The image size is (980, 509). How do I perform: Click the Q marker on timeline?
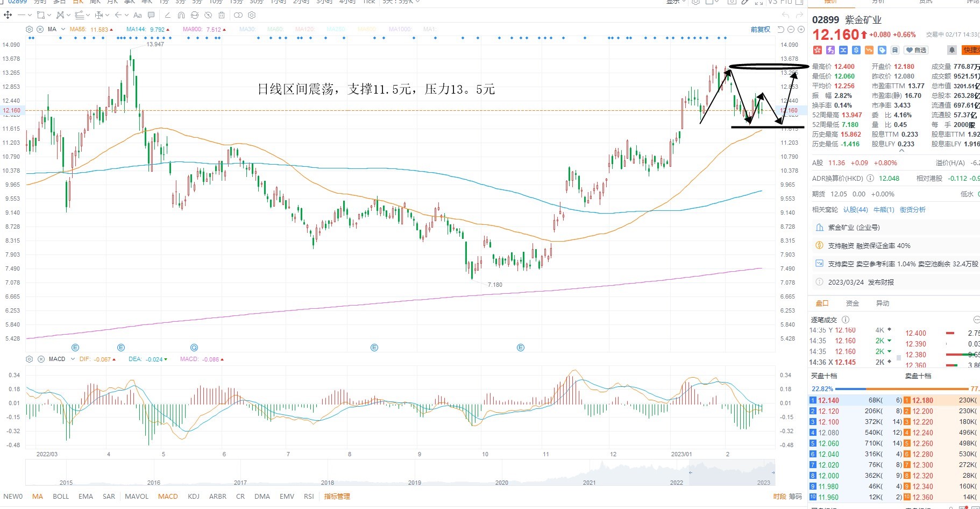point(194,348)
